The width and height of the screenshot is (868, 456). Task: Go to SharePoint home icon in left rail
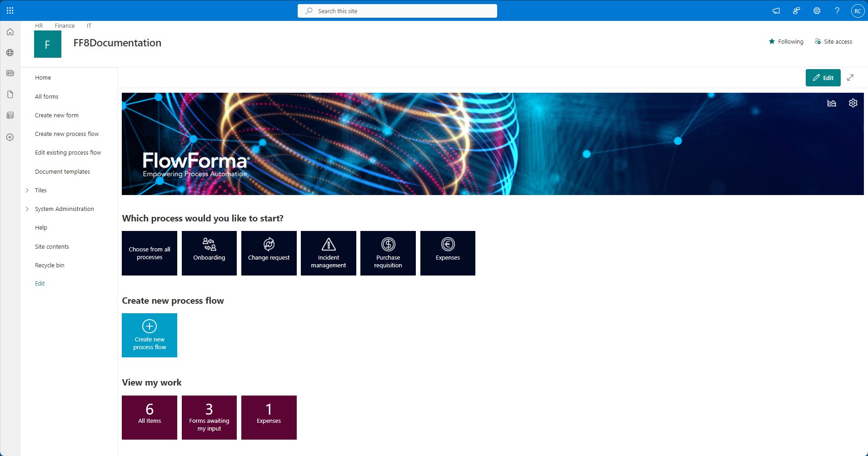point(10,32)
